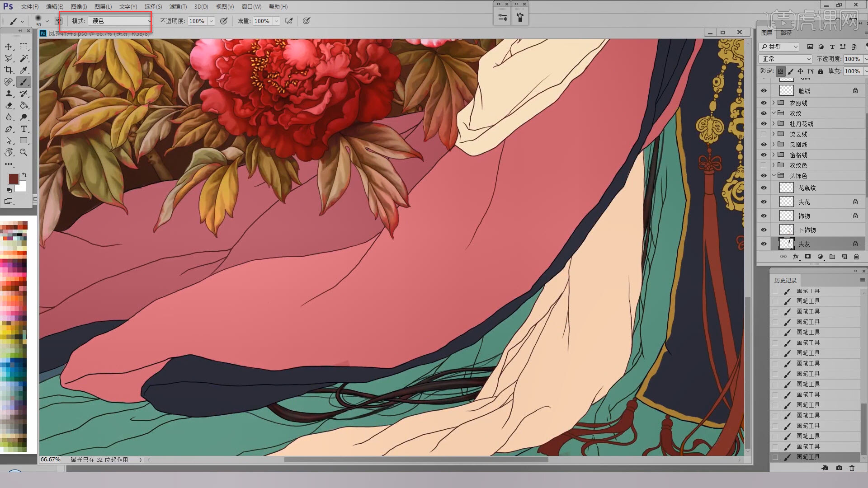Show the 流云线 group
Image resolution: width=868 pixels, height=488 pixels.
(764, 134)
